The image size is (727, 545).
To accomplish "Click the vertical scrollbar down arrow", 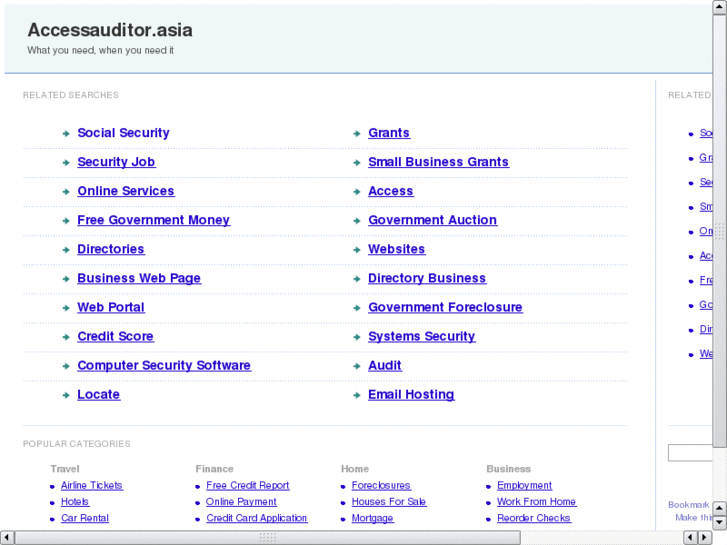I will point(720,523).
